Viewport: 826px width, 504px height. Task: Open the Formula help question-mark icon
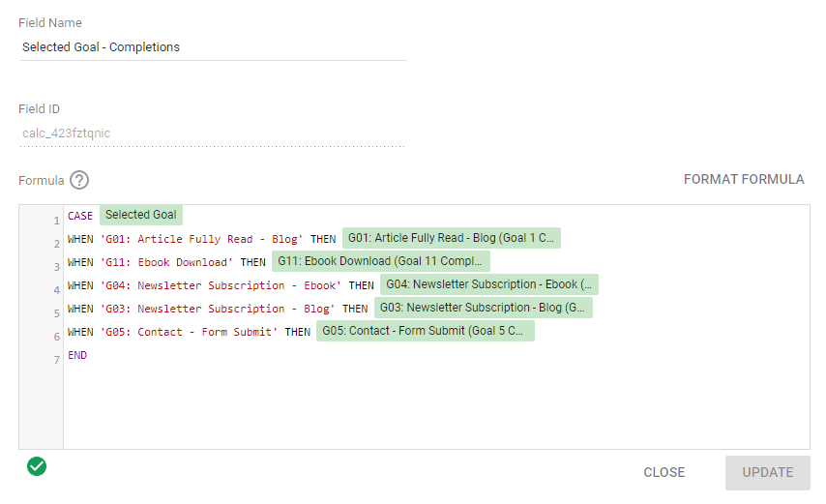click(79, 180)
